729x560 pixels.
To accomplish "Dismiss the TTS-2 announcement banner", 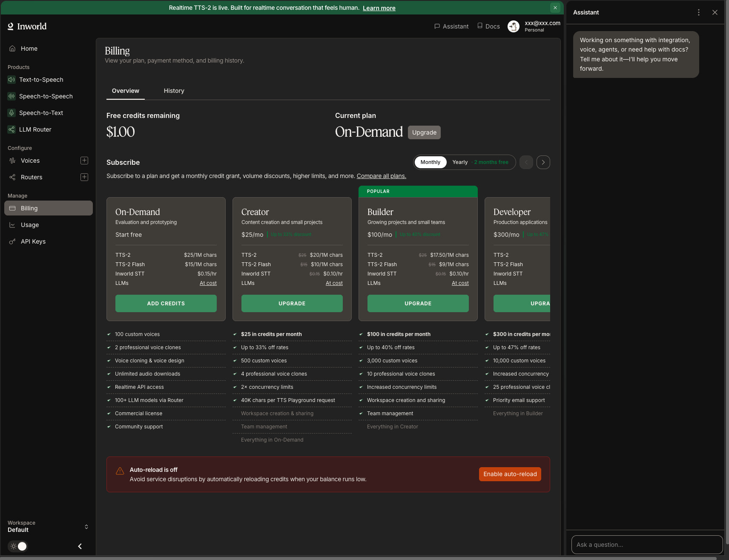I will (555, 8).
